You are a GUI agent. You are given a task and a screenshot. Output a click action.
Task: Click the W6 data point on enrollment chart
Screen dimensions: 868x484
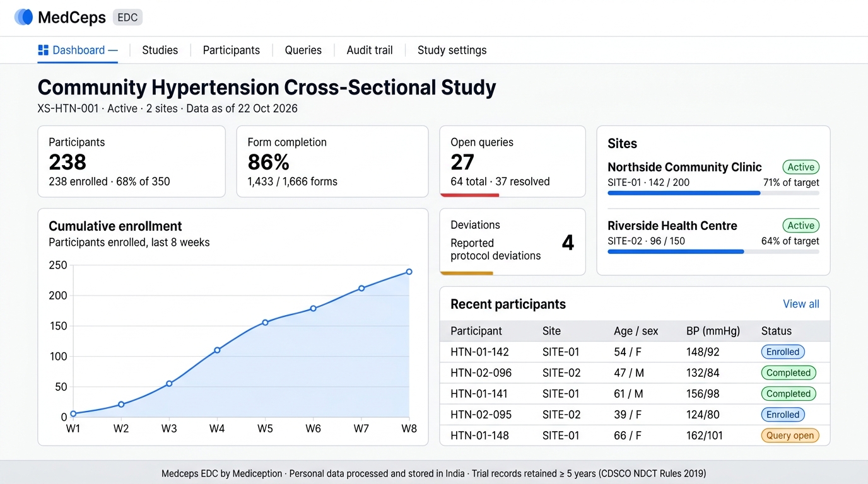click(313, 308)
